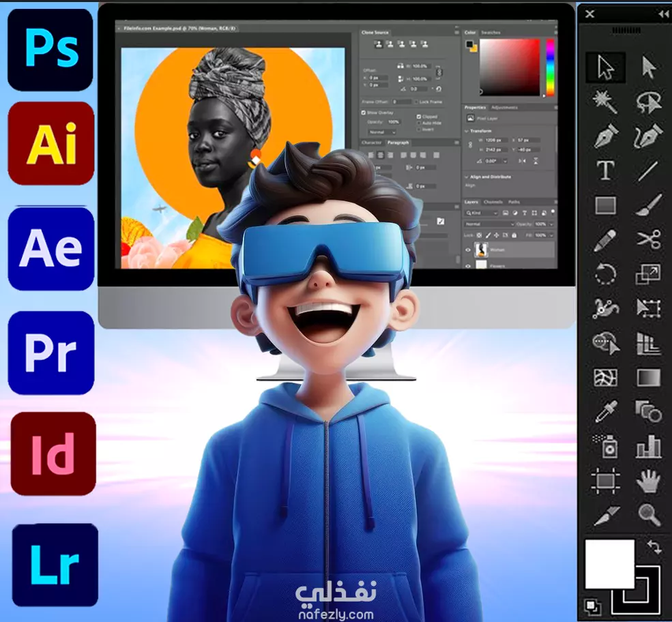This screenshot has height=622, width=672.
Task: Switch to the Paths tab
Action: pos(514,202)
